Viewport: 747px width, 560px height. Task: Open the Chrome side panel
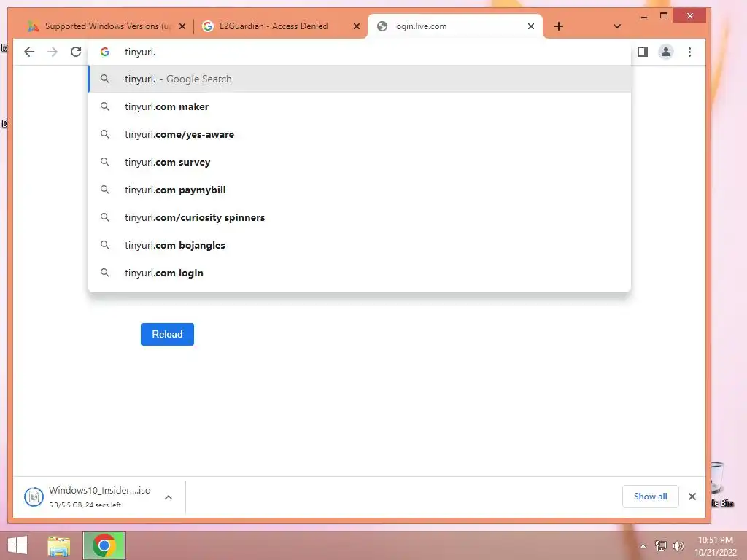click(x=642, y=52)
